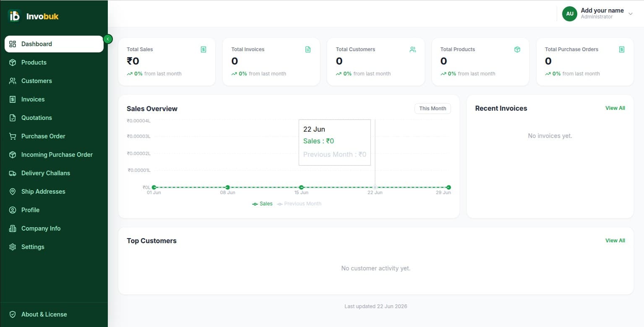This screenshot has width=644, height=327.
Task: Click the Products box icon in sidebar
Action: (x=13, y=62)
